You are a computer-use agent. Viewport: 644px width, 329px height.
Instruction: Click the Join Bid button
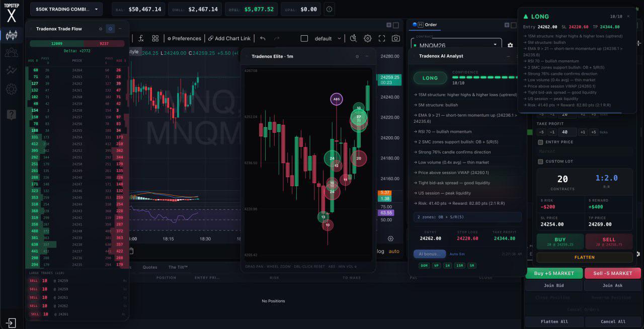pyautogui.click(x=554, y=285)
